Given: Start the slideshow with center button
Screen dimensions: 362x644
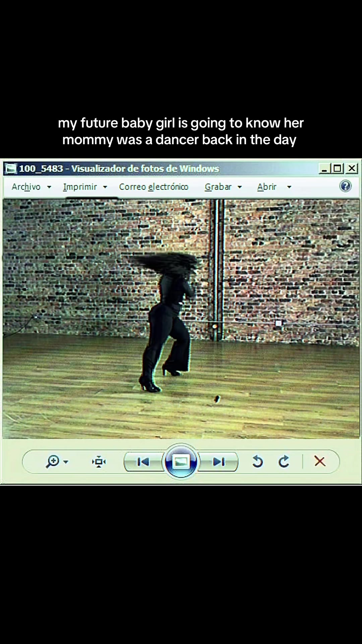Looking at the screenshot, I should pos(181,462).
